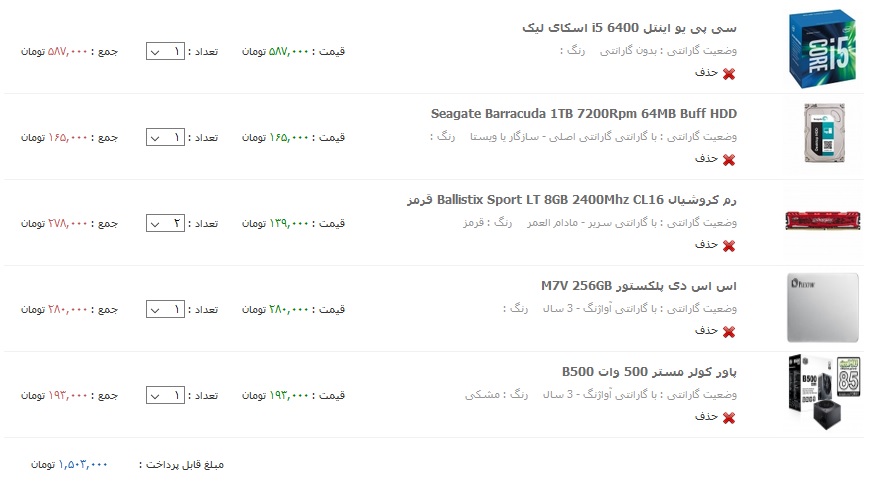Click Plextor SSD product thumbnail
The image size is (873, 503).
823,307
